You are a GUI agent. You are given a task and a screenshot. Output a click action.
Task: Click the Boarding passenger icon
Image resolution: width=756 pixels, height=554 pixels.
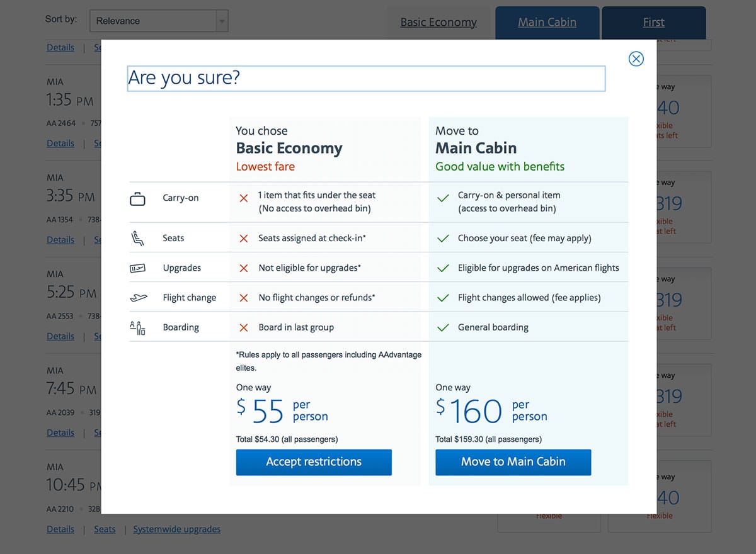click(x=138, y=327)
